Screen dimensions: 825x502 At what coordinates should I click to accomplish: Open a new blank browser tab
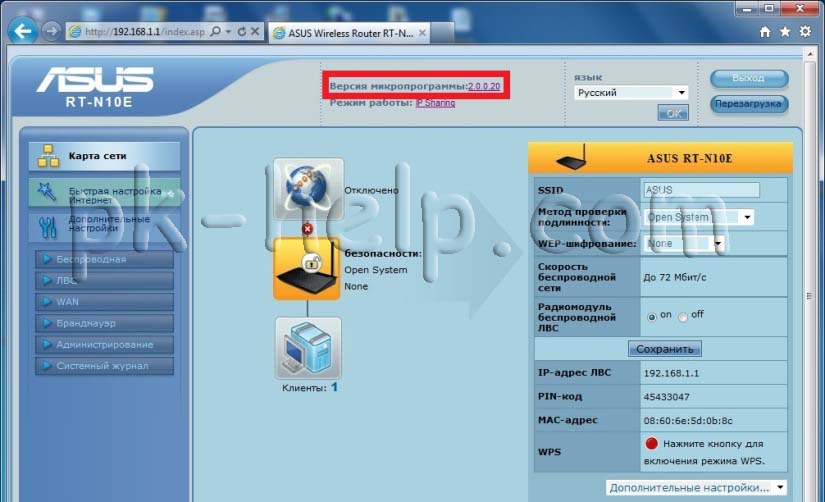pos(442,33)
